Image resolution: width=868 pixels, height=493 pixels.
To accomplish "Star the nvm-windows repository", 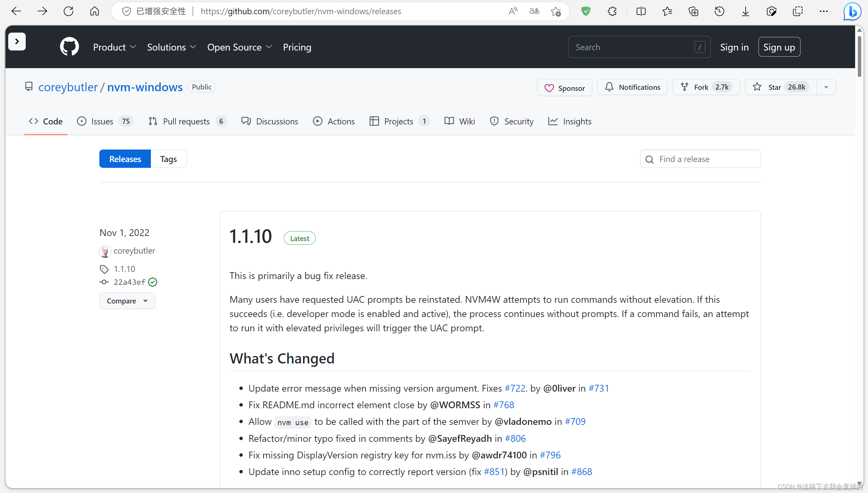I will [x=781, y=87].
